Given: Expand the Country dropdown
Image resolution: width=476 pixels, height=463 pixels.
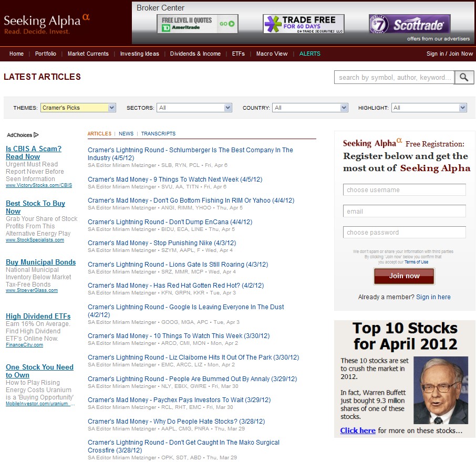Looking at the screenshot, I should click(x=310, y=108).
